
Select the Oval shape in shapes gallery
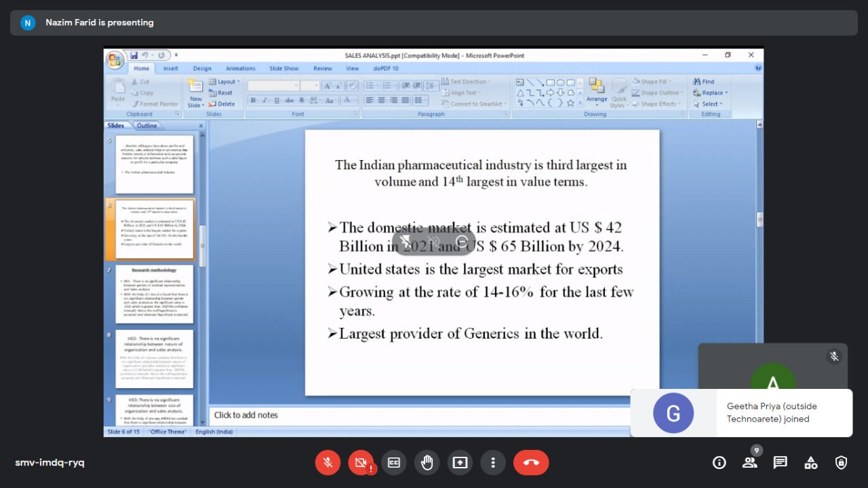click(x=561, y=82)
